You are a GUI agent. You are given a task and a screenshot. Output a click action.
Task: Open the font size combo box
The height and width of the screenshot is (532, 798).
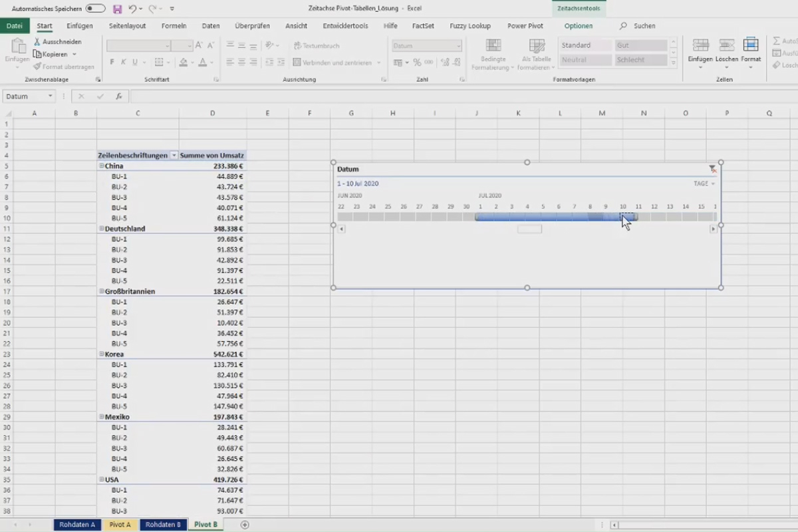(x=182, y=46)
